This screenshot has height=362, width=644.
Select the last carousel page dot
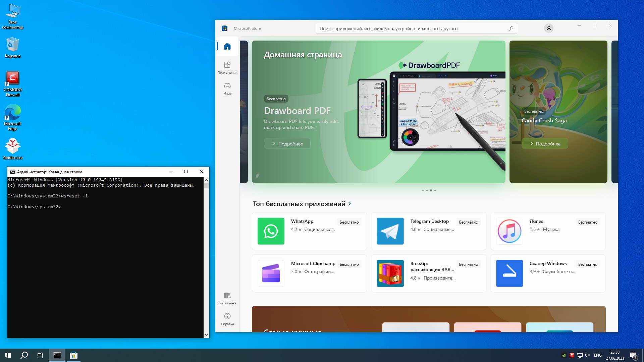point(435,190)
